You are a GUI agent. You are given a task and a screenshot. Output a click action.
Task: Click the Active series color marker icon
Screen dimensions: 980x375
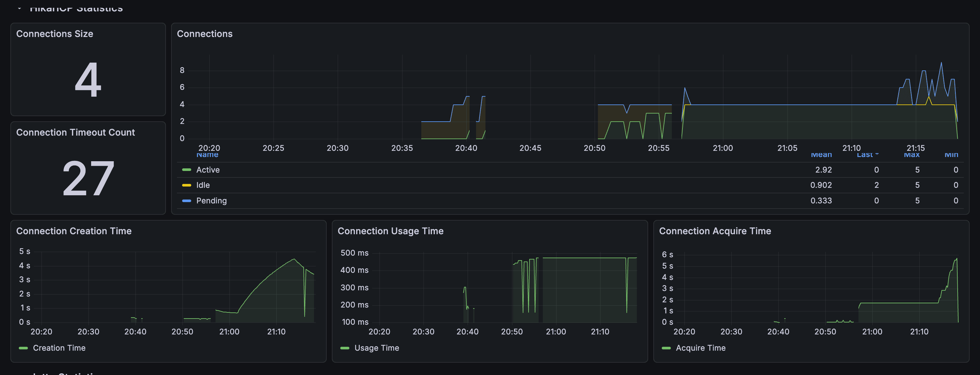click(187, 170)
